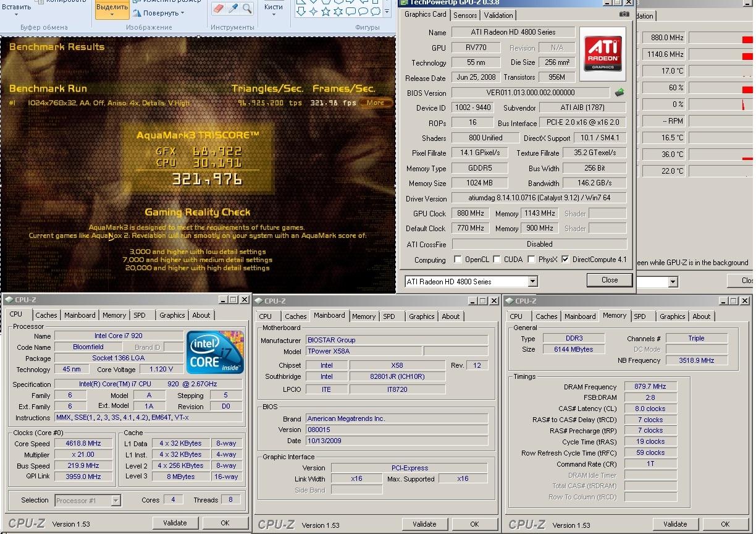Screen dimensions: 756x534
Task: Click Validate in the middle CPU-Z window
Action: [x=424, y=524]
